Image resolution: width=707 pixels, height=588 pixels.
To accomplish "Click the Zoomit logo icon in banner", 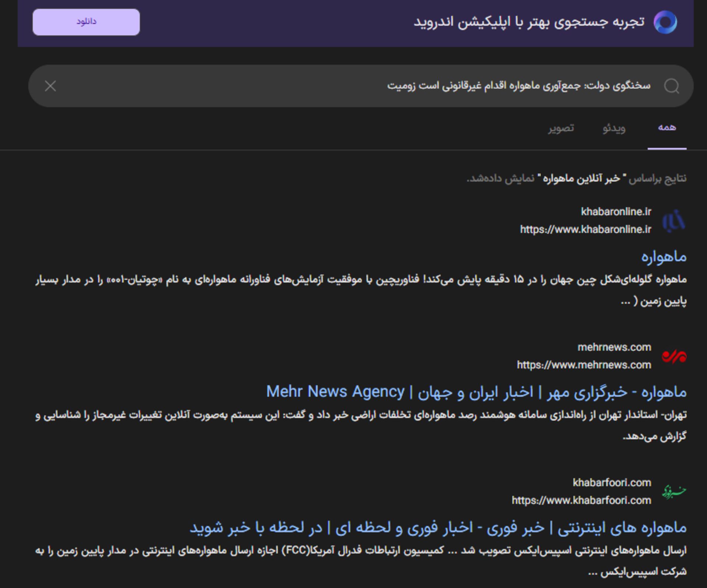I will tap(665, 22).
